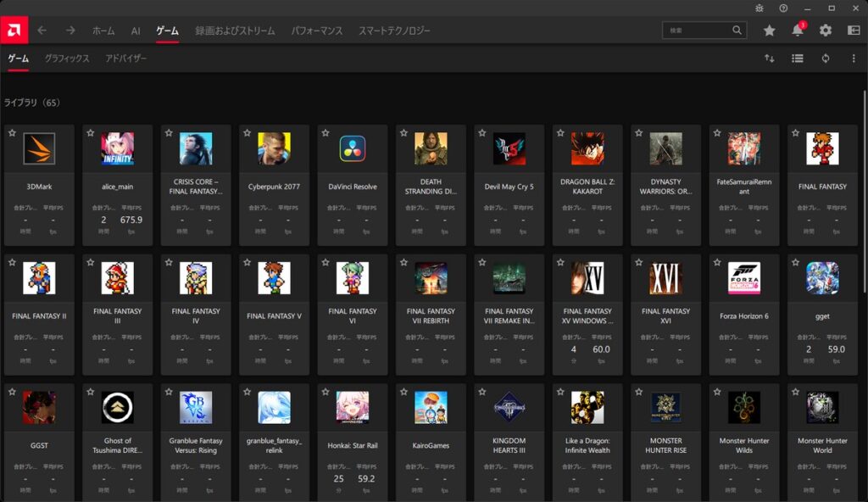Open settings gear icon
The width and height of the screenshot is (868, 502).
826,31
